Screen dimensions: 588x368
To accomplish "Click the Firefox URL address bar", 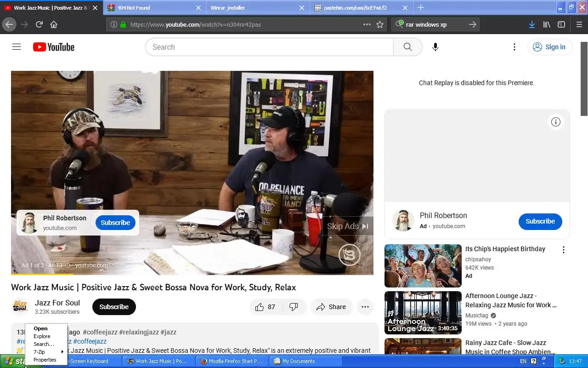I will [246, 24].
